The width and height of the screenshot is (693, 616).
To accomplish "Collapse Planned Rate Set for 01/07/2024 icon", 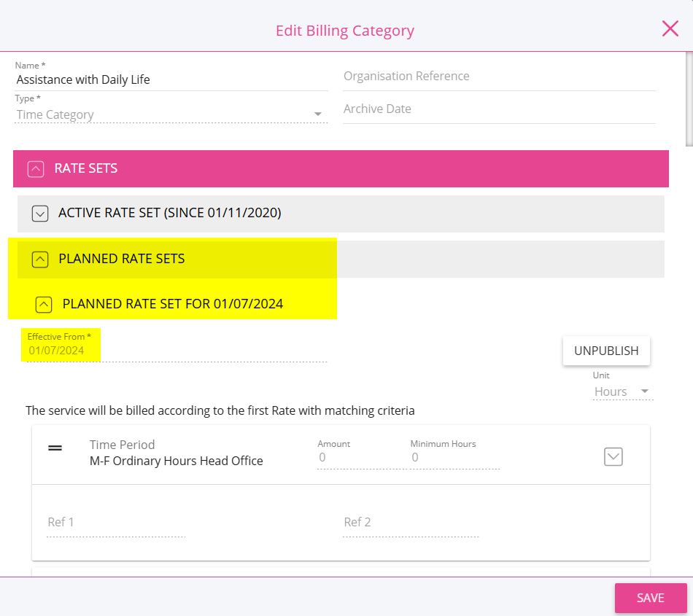I will 44,305.
